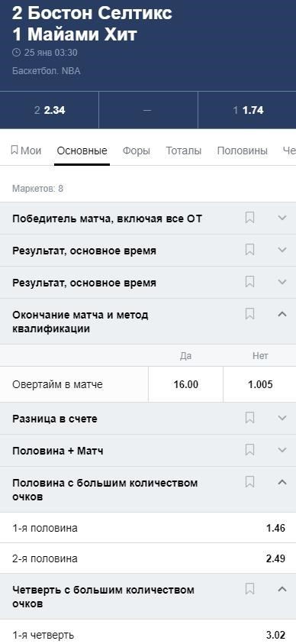Switch to the 'Тоталы' tab

pos(184,150)
